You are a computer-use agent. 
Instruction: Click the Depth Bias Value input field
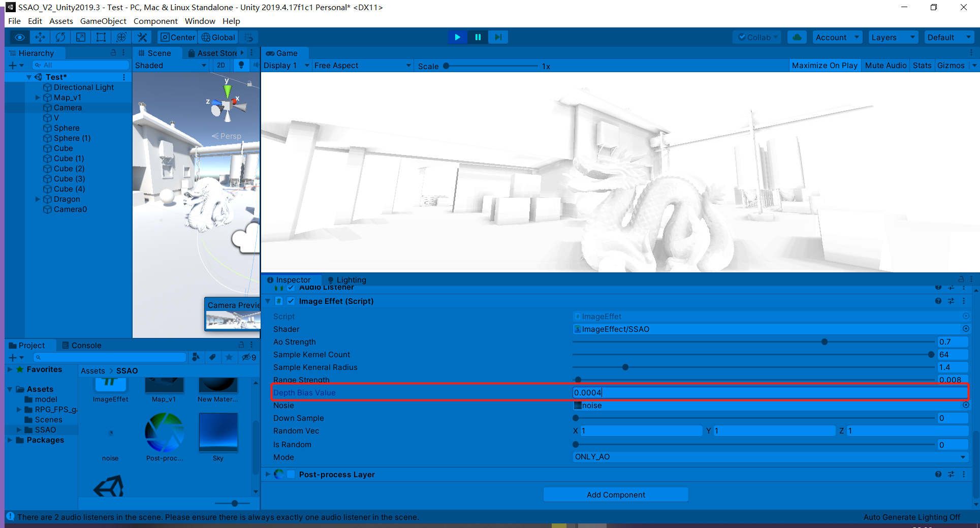point(770,392)
